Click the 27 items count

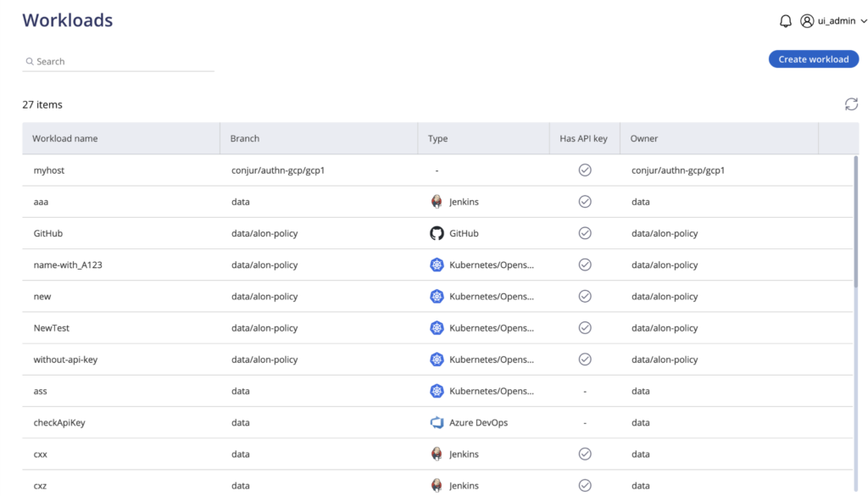(42, 104)
